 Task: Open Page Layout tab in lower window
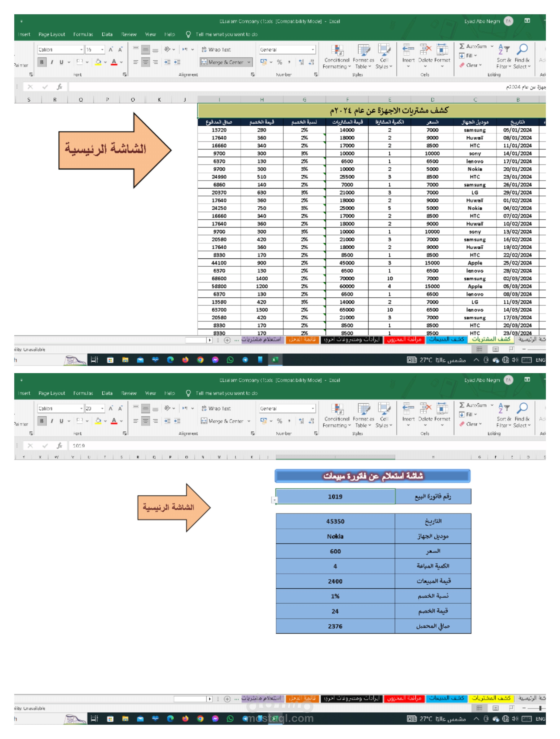[52, 393]
